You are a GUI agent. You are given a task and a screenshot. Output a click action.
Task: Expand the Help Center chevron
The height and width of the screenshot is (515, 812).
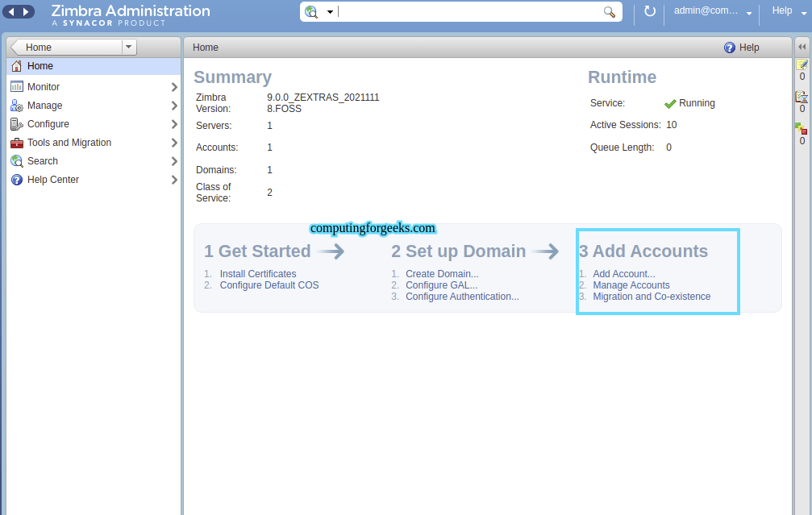click(174, 180)
